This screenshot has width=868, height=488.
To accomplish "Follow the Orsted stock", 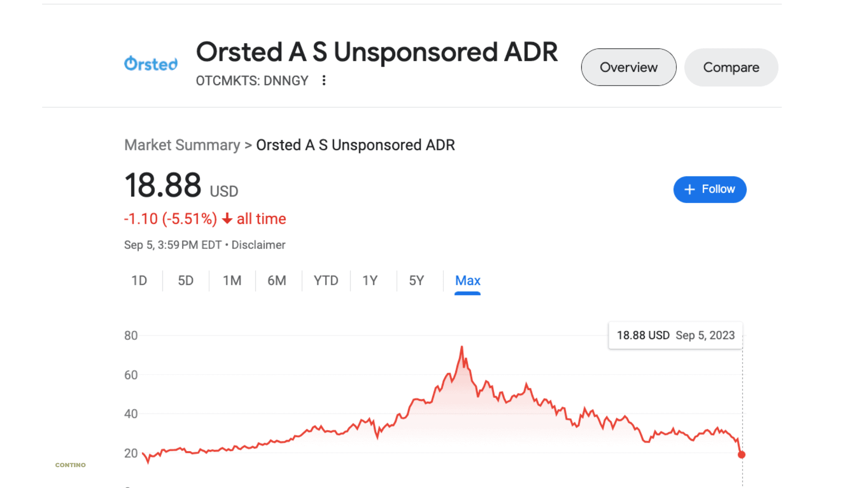I will (710, 189).
